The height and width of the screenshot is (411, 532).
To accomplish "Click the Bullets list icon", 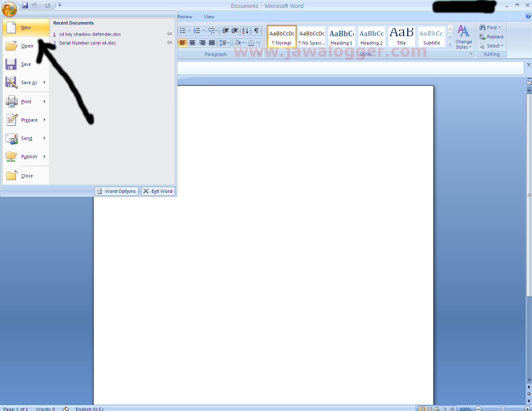I will pos(182,31).
